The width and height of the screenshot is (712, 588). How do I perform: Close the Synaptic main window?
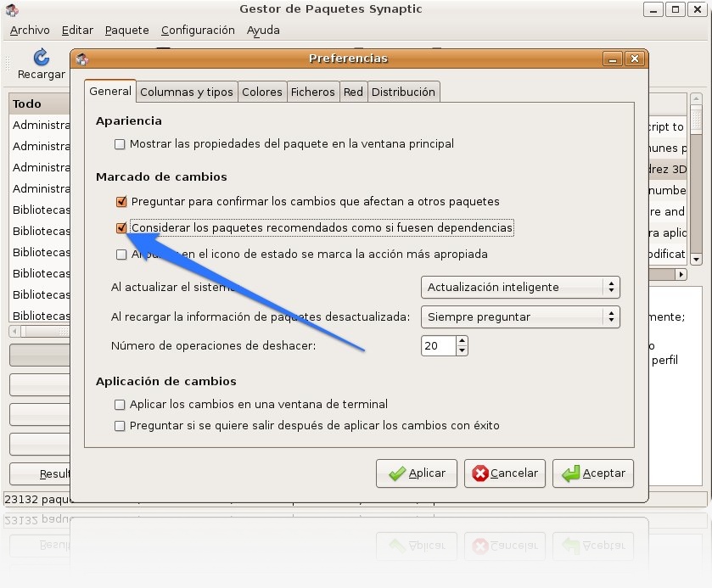pyautogui.click(x=698, y=9)
